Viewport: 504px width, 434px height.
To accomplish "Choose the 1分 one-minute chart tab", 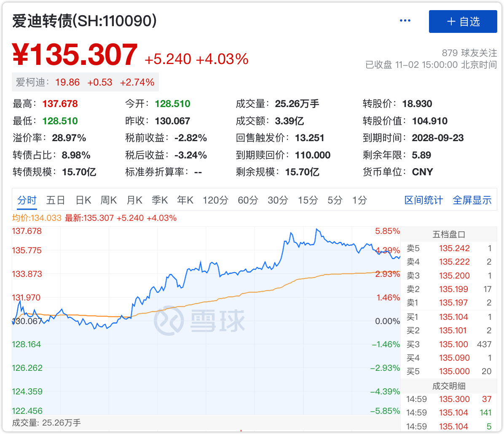I will 359,200.
